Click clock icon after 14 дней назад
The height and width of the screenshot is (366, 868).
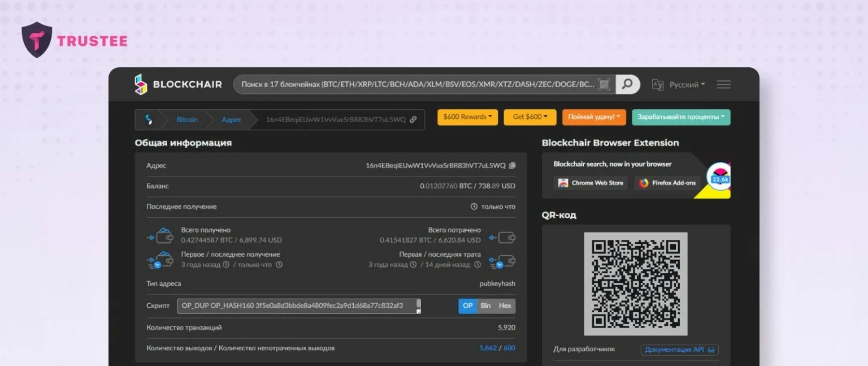[478, 264]
